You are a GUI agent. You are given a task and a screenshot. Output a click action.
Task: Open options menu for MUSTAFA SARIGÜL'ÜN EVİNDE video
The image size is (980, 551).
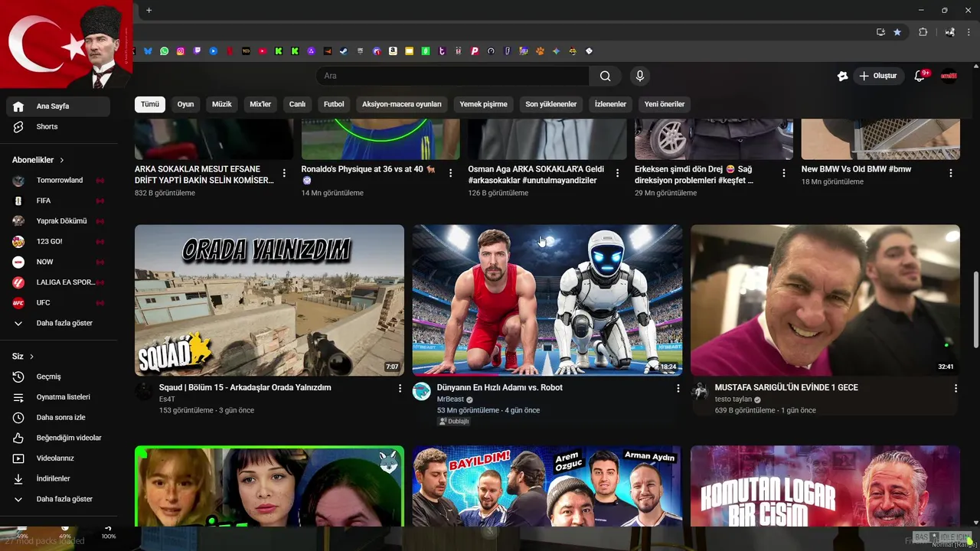(x=955, y=389)
